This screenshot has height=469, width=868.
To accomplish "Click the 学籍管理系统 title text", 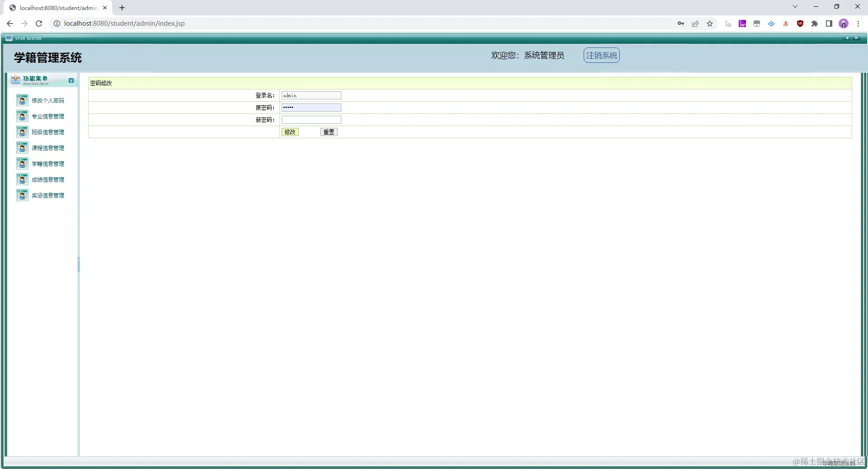I will point(48,57).
